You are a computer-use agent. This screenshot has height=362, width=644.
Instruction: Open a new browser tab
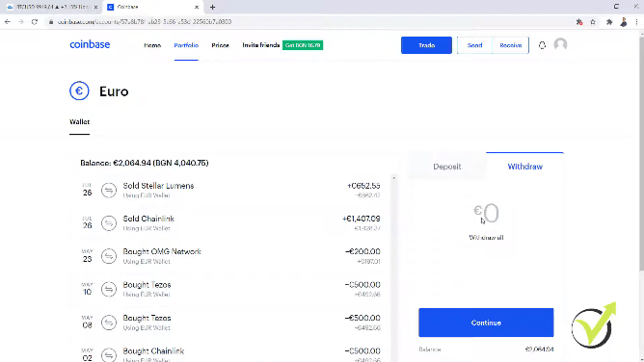[x=212, y=7]
